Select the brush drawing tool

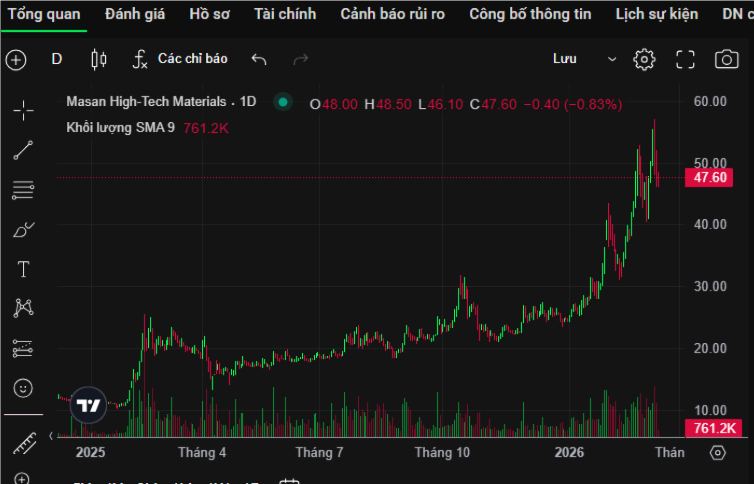click(x=23, y=230)
